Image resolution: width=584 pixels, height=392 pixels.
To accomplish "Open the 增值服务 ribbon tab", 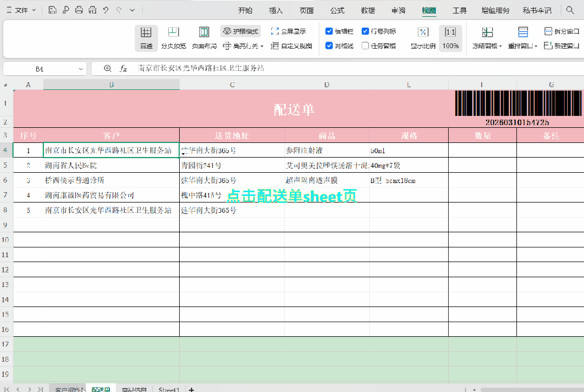I will [x=495, y=10].
